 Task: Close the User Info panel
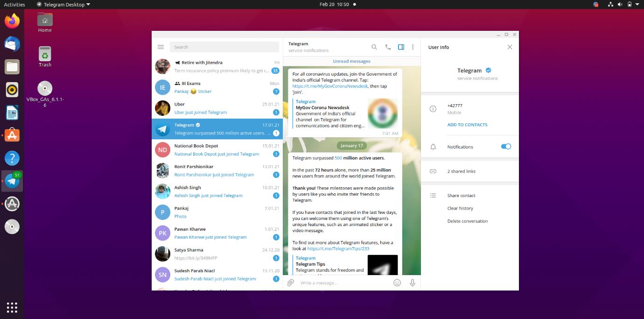(x=510, y=47)
